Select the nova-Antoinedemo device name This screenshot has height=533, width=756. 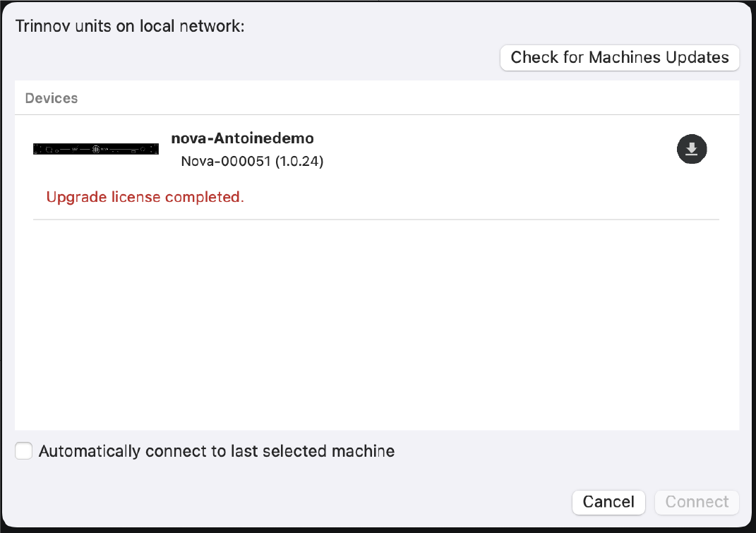[x=242, y=138]
